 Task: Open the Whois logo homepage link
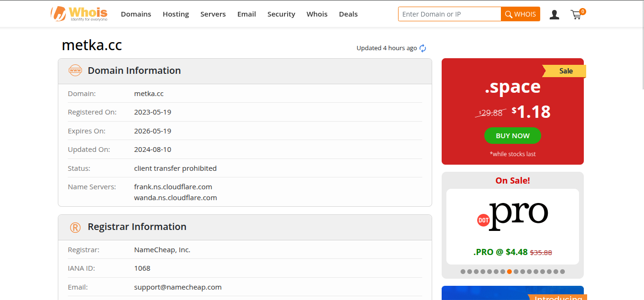(79, 14)
